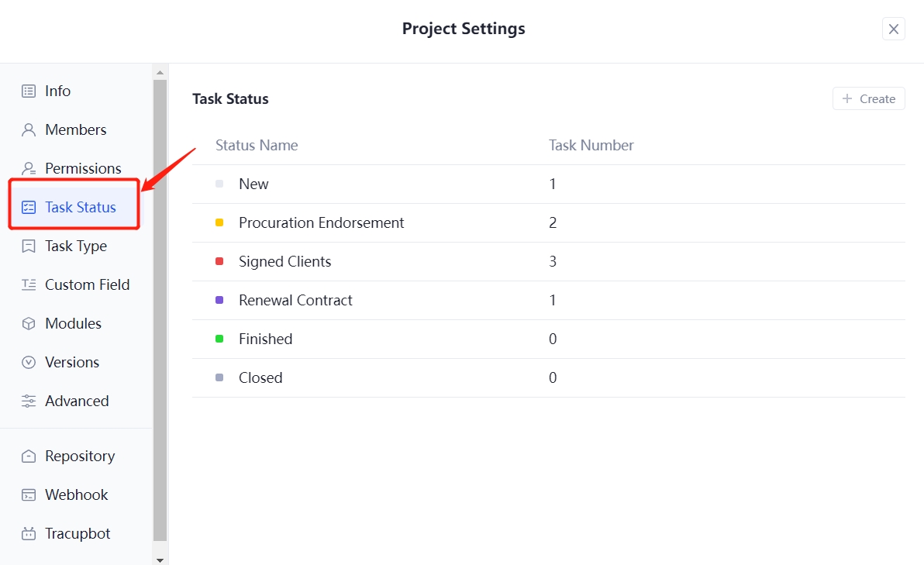Click the Task Type bookmark icon

[x=29, y=246]
